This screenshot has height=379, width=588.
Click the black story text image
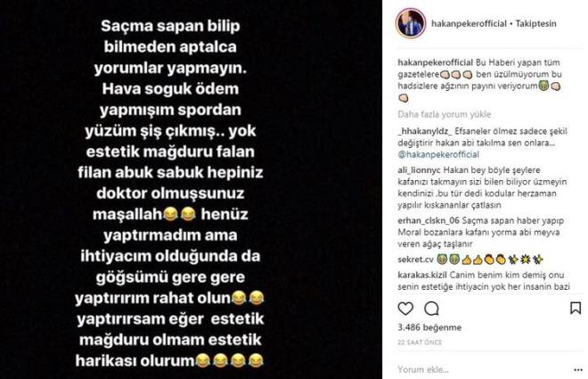click(191, 189)
